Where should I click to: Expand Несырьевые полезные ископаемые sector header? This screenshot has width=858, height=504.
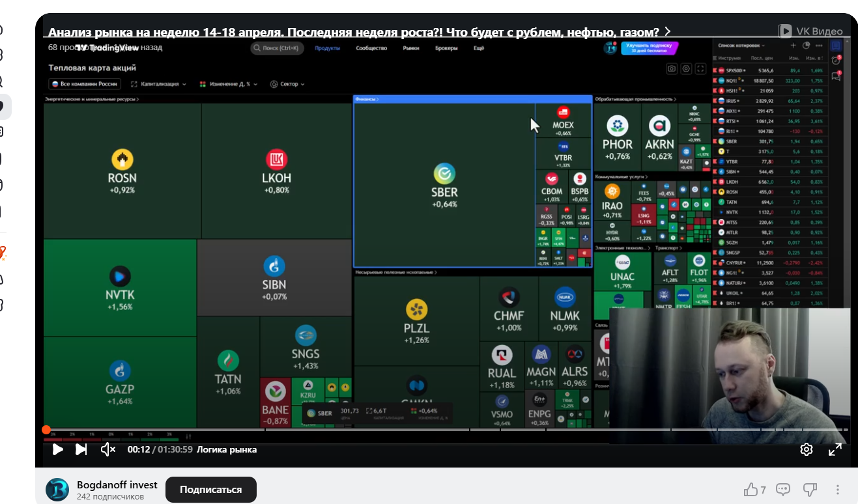tap(396, 272)
